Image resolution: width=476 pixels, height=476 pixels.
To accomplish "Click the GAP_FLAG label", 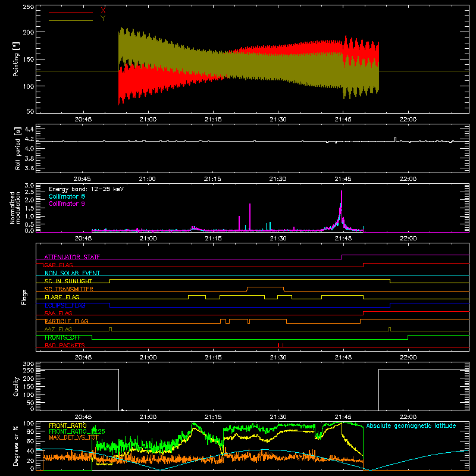I will point(58,265).
